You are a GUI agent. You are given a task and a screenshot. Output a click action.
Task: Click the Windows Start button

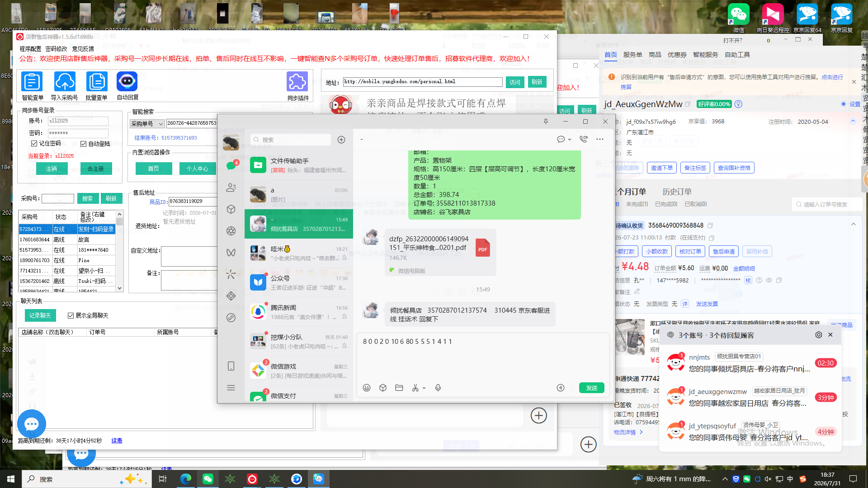click(11, 479)
